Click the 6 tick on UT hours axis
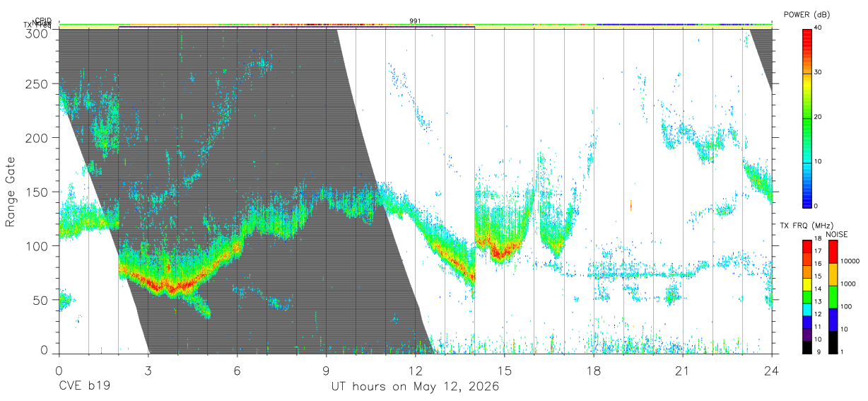 click(x=237, y=369)
